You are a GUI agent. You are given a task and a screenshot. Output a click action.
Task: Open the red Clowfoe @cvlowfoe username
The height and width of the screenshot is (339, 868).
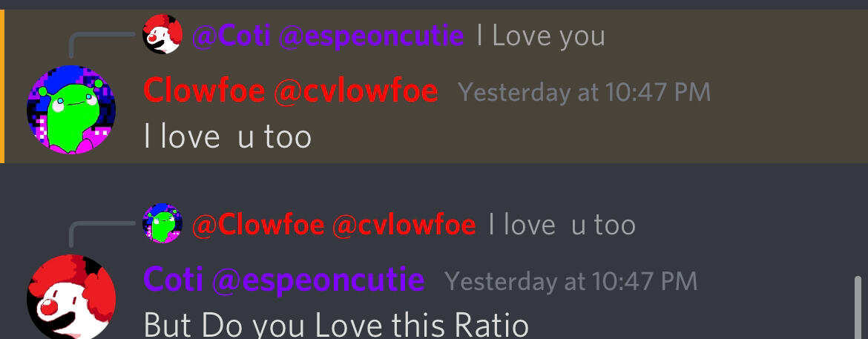pyautogui.click(x=291, y=91)
